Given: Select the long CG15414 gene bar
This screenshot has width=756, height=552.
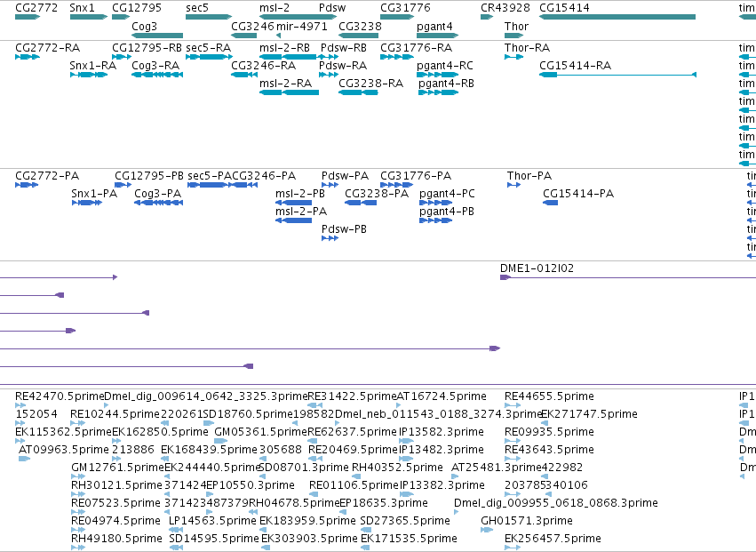Looking at the screenshot, I should pos(617,17).
